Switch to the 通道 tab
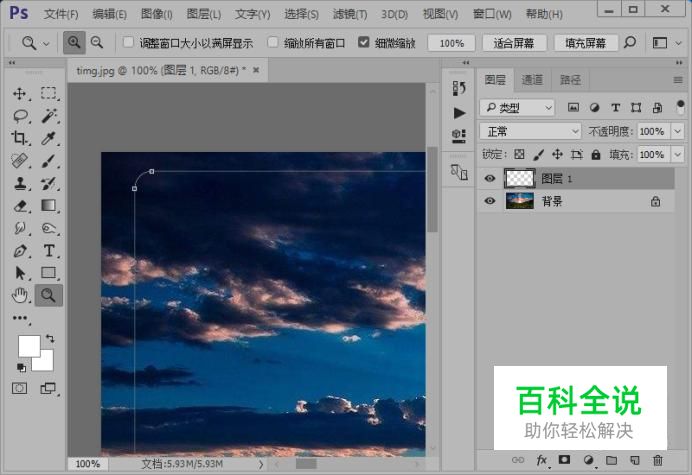This screenshot has width=692, height=475. 532,79
